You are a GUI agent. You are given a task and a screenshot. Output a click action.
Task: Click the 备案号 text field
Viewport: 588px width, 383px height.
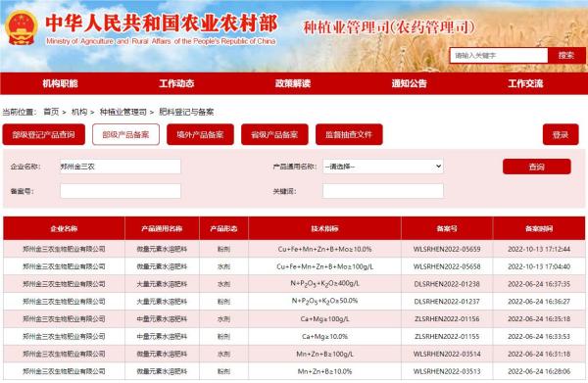[121, 191]
